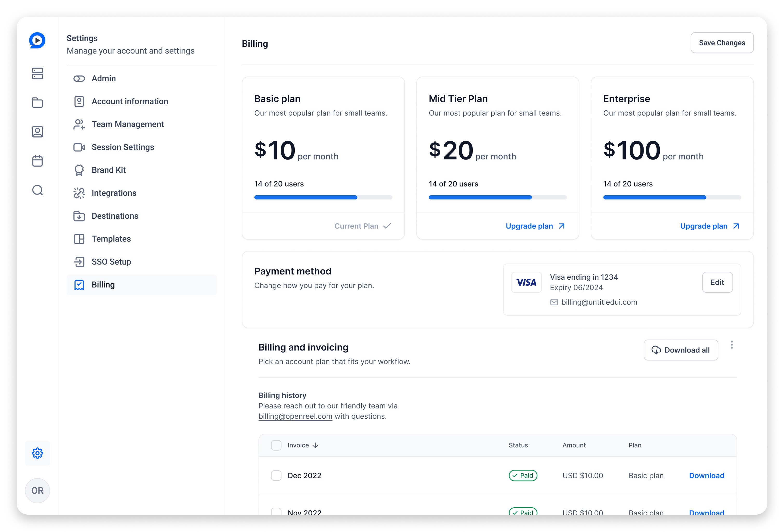Click the OpenReel logo icon
Screen dimensions: 784x532
coord(37,40)
